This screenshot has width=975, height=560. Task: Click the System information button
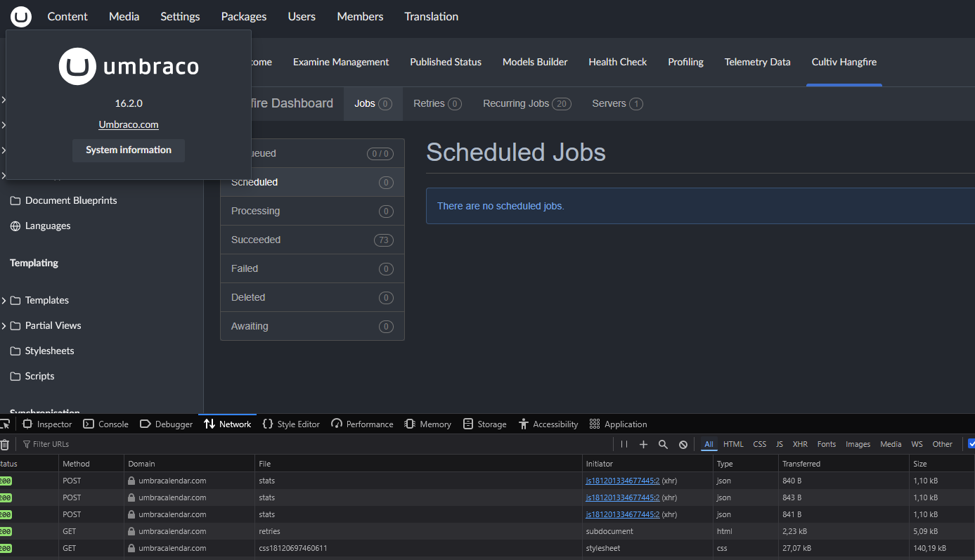click(x=129, y=150)
